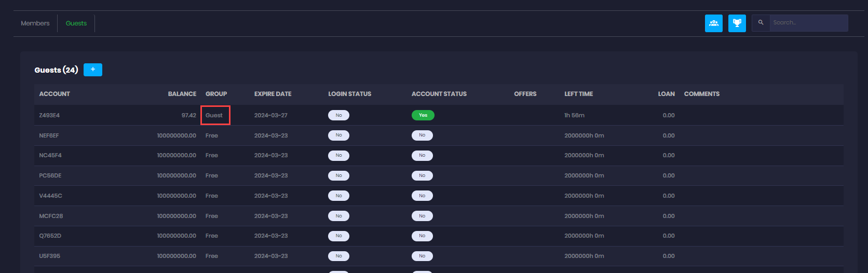Sort by the Expire Date column header
Image resolution: width=868 pixels, height=273 pixels.
pyautogui.click(x=273, y=94)
